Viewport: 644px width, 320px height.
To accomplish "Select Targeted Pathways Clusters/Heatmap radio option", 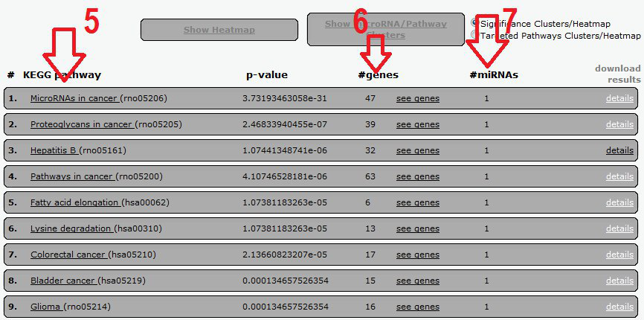I will (475, 35).
